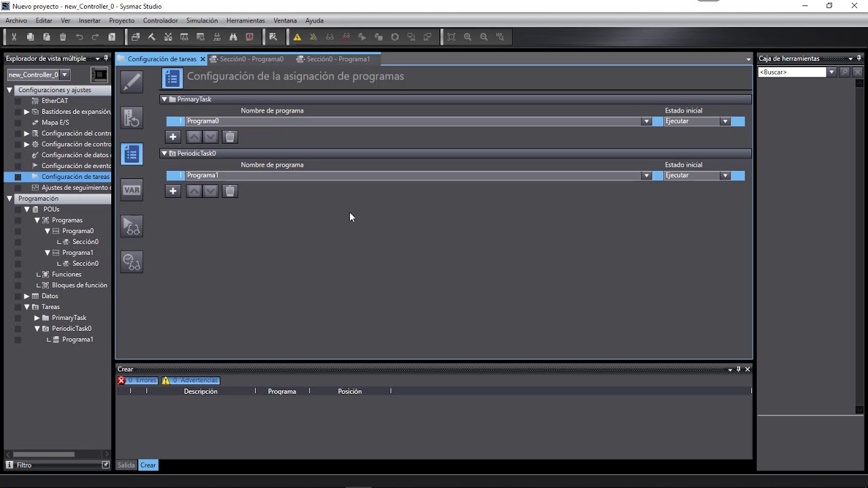Close the Configuración de tareas tab

203,59
